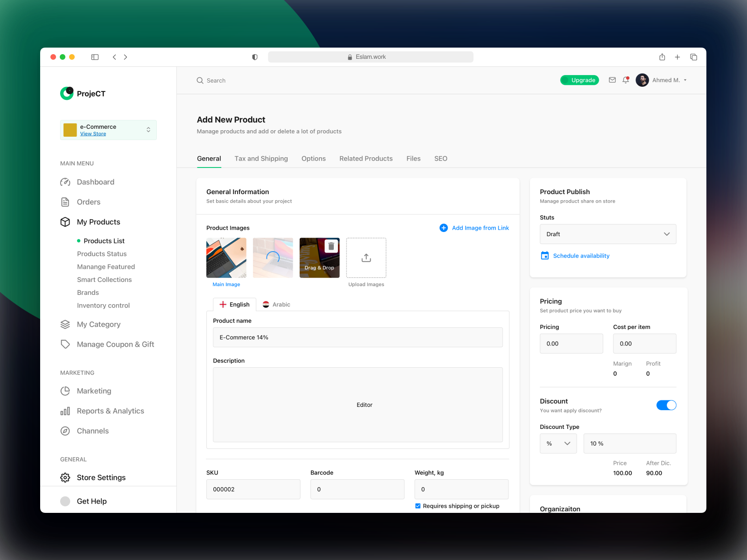Select the Arabic language tab
Image resolution: width=747 pixels, height=560 pixels.
coord(276,304)
